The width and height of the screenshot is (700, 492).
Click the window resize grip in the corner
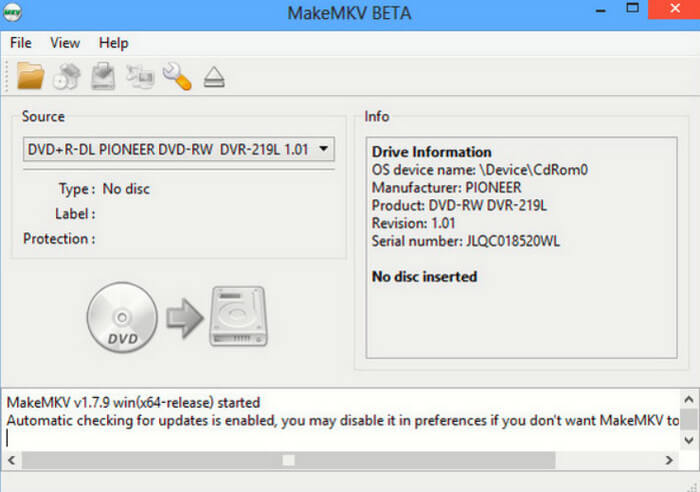(693, 486)
